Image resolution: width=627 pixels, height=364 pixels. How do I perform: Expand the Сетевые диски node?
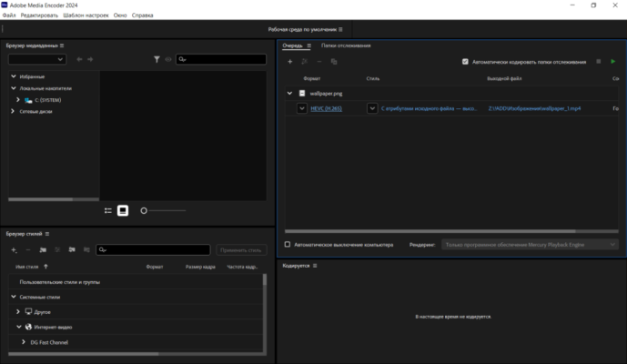[13, 111]
